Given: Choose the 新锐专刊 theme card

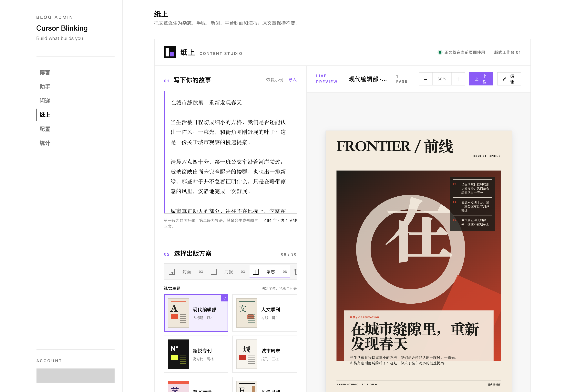Looking at the screenshot, I should 196,354.
